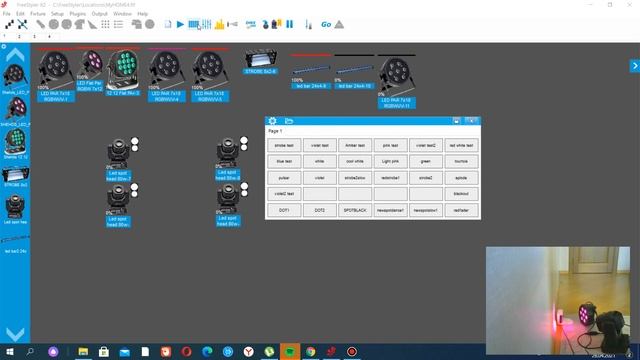
Task: Select fixture LED PAR 7x18 RGBWAUV-11
Action: tap(396, 83)
